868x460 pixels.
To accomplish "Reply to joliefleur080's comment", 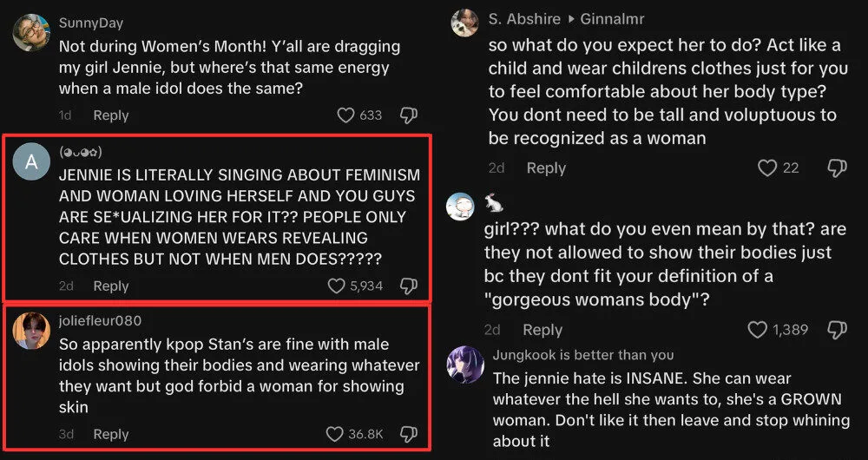I will [111, 434].
